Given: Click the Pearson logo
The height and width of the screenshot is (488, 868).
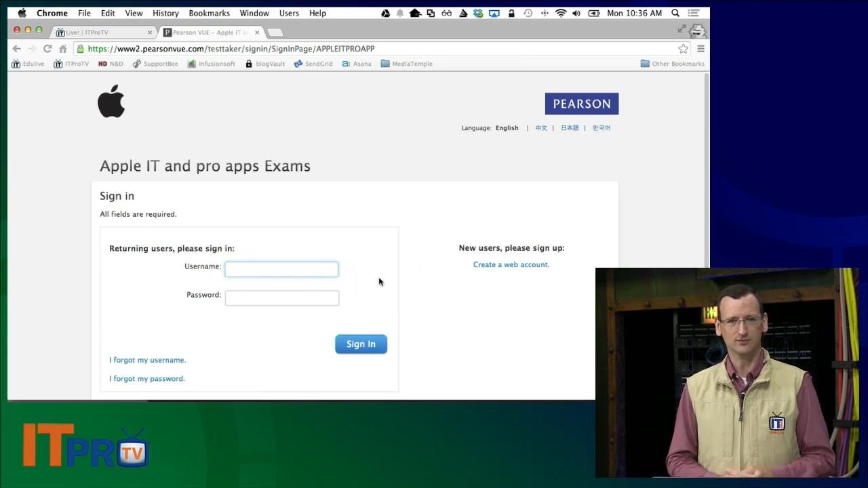Looking at the screenshot, I should (x=582, y=104).
